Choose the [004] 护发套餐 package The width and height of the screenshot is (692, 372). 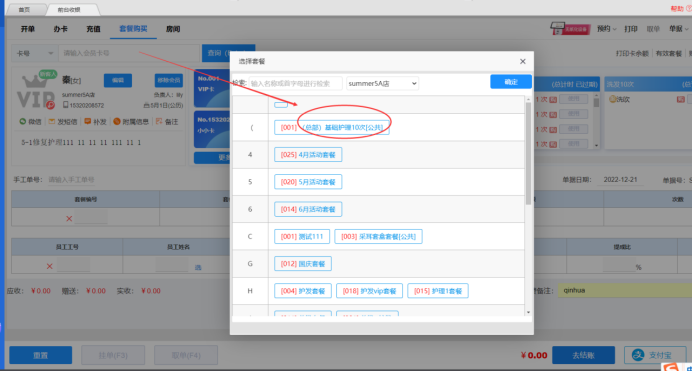point(303,291)
